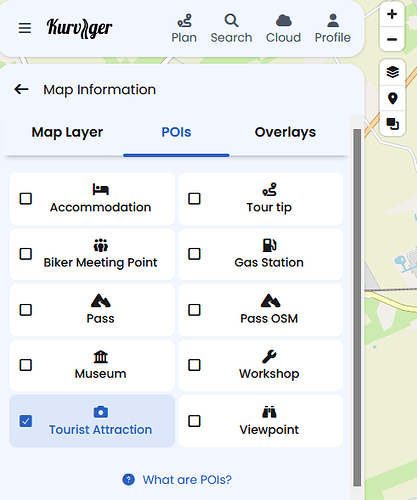
Task: Open the map layers stack icon
Action: [392, 72]
